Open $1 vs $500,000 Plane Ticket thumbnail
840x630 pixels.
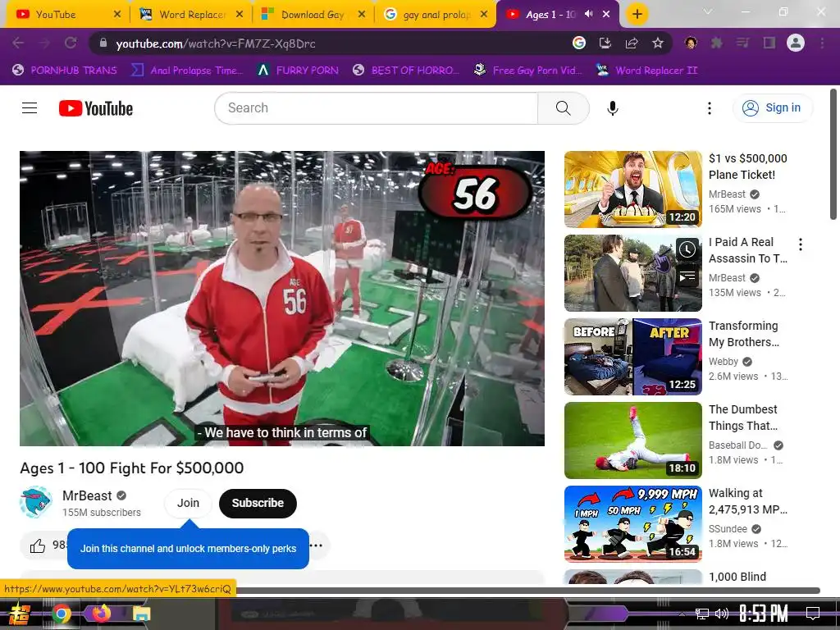tap(632, 189)
